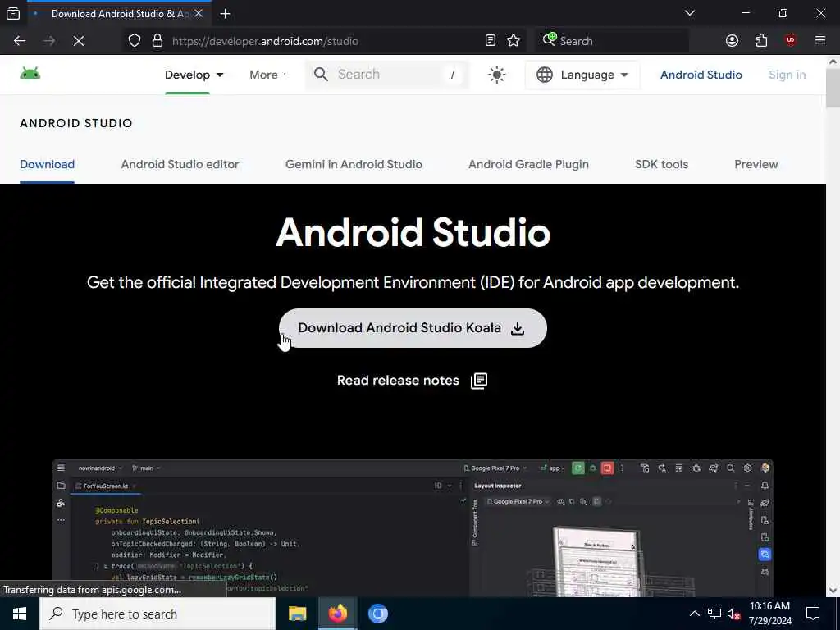The height and width of the screenshot is (630, 840).
Task: Open the Firefox account icon
Action: point(732,41)
